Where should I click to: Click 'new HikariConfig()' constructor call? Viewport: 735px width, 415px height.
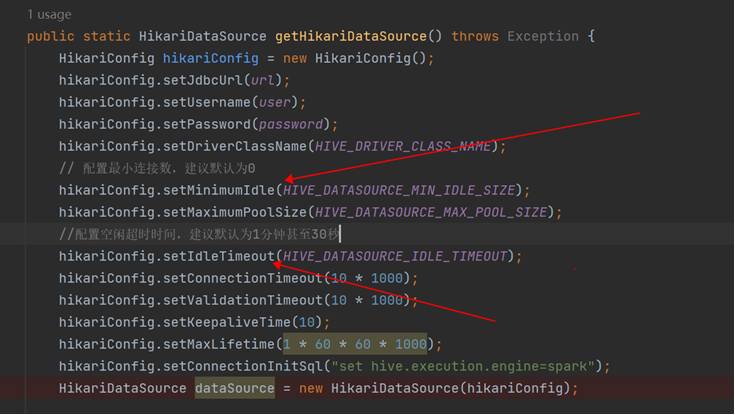pyautogui.click(x=355, y=58)
